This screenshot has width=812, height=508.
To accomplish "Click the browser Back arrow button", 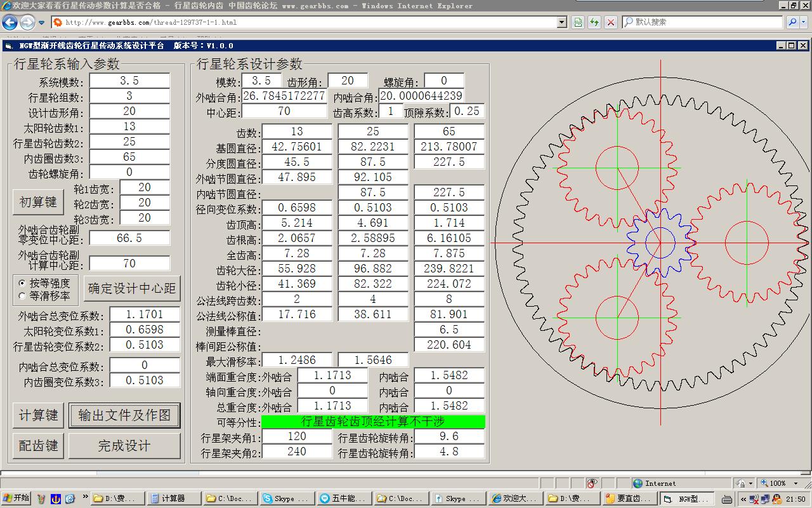I will pos(10,23).
